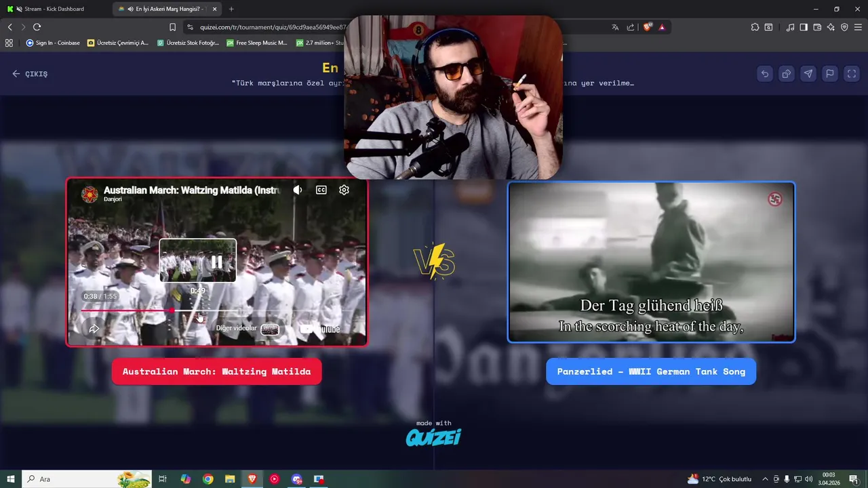Click the Waltzing Matilda video title

pyautogui.click(x=191, y=190)
